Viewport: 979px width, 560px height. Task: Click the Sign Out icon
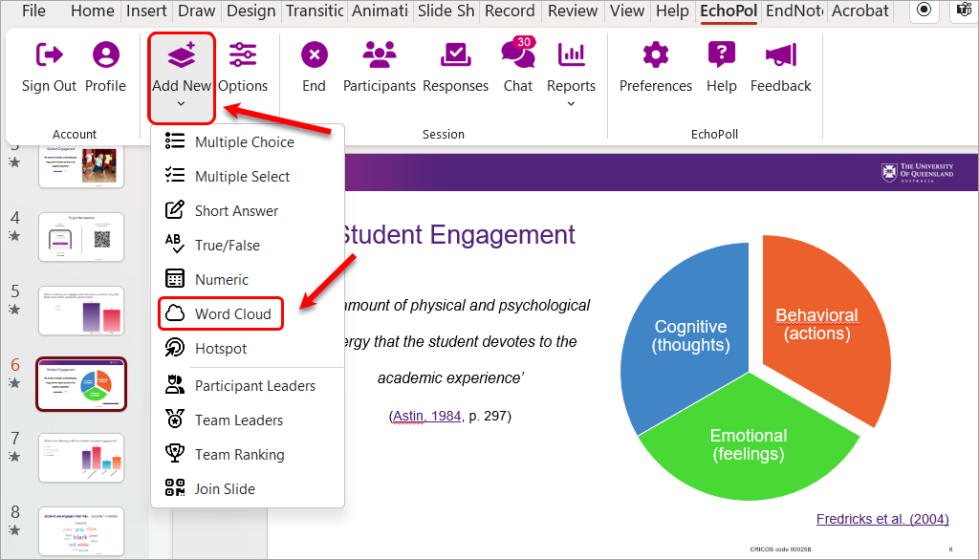click(49, 55)
